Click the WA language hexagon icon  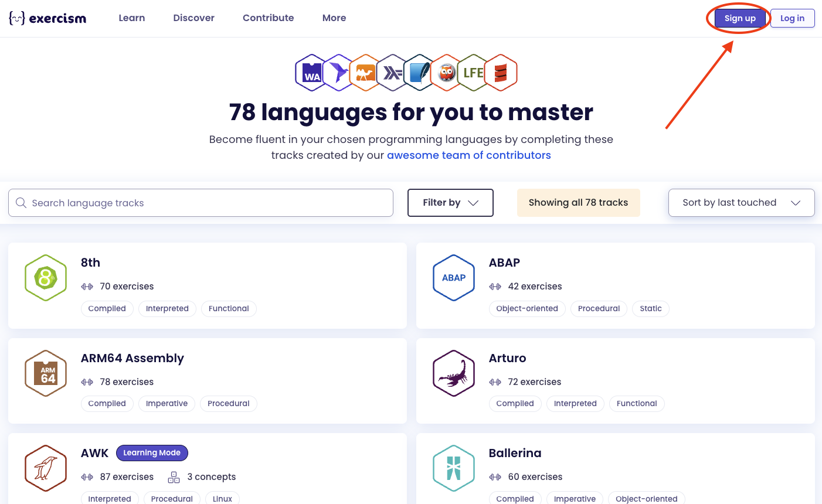point(311,72)
